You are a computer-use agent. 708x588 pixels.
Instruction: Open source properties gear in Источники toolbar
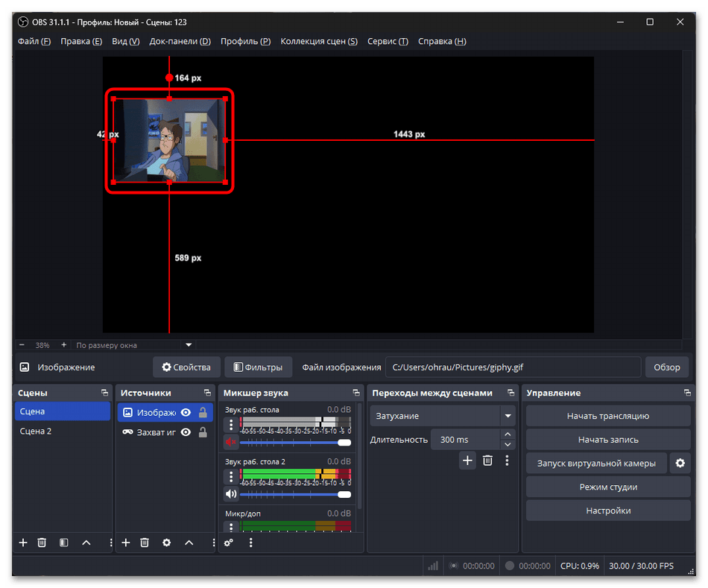[167, 543]
